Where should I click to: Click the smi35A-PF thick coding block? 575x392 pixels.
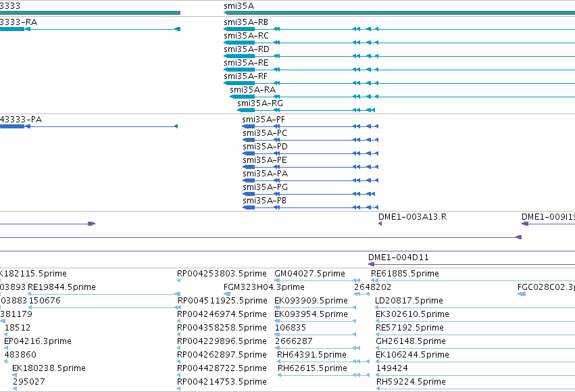tap(248, 126)
